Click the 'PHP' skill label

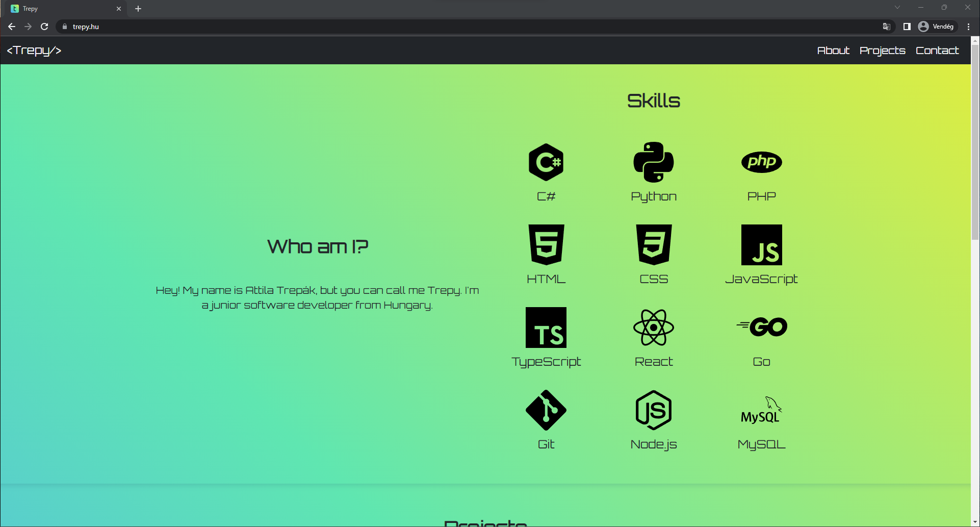point(761,196)
